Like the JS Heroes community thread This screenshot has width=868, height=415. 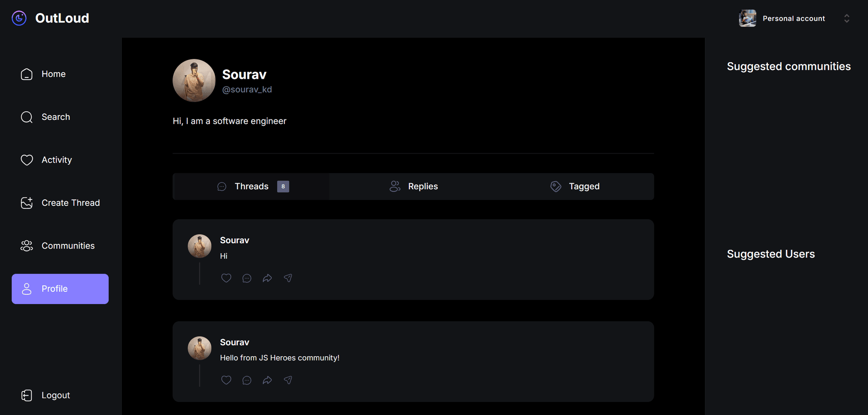click(226, 380)
